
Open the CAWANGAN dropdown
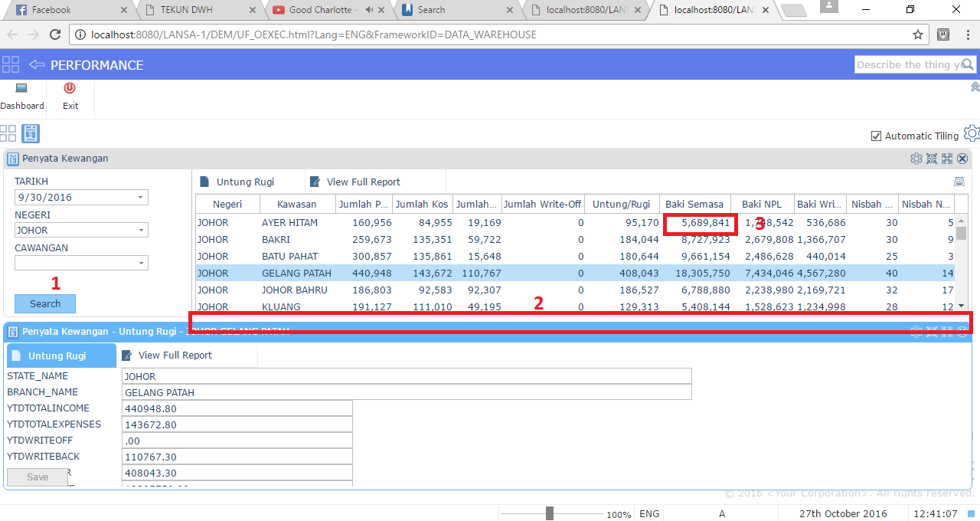point(140,264)
